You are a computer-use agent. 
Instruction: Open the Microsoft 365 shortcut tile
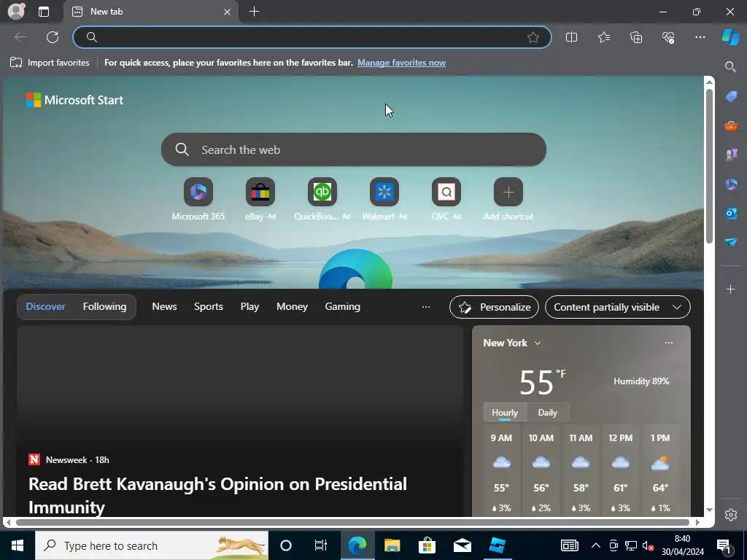198,200
